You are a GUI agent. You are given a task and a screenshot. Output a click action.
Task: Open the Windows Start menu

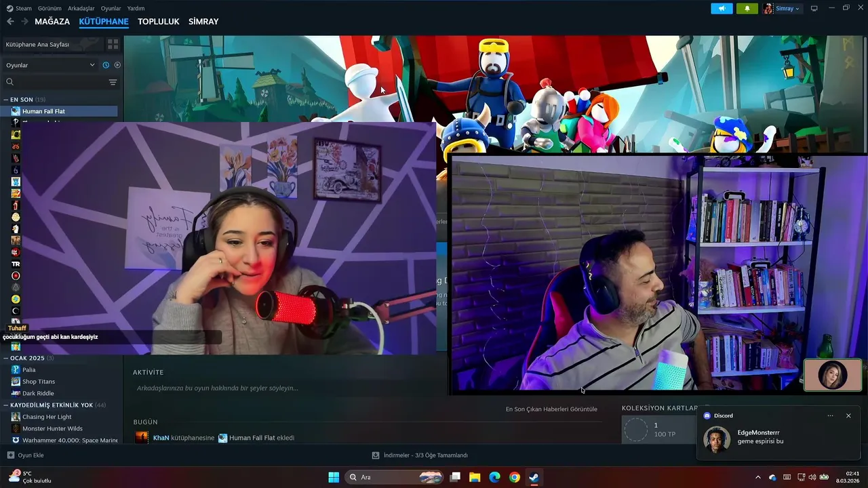coord(334,477)
